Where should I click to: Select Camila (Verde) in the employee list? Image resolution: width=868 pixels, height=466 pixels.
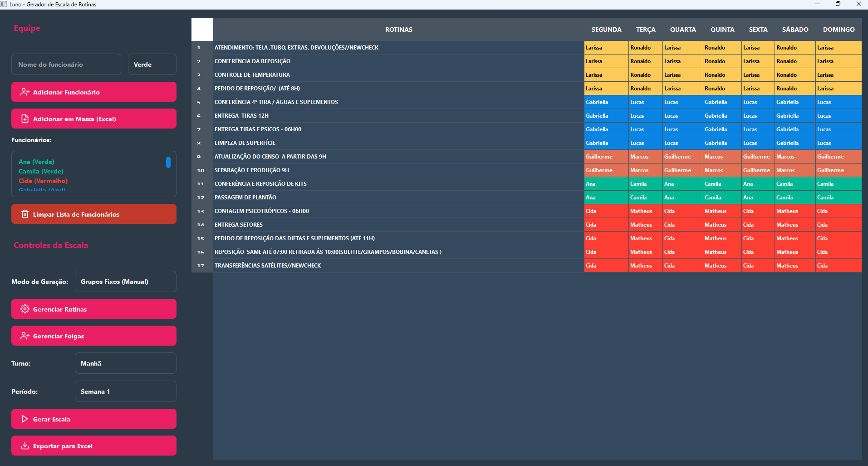(x=41, y=171)
